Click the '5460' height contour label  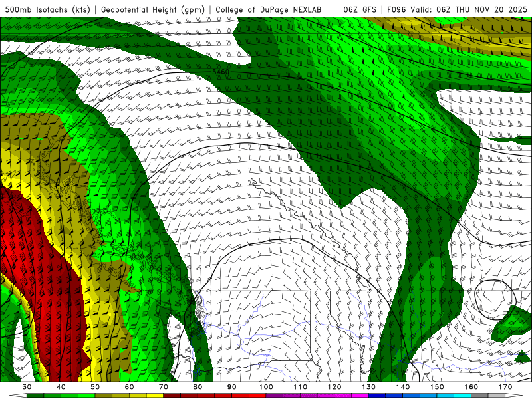pos(221,72)
